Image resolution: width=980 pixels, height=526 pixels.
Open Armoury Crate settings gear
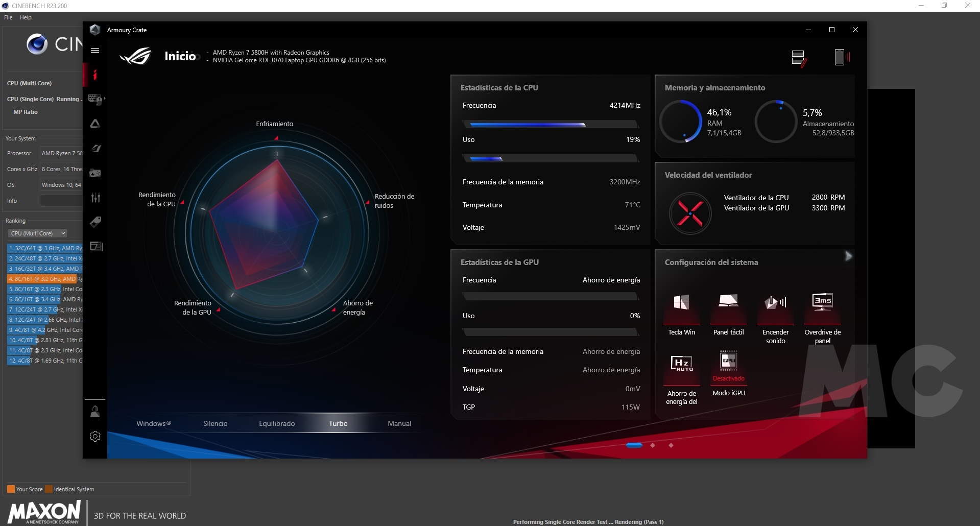95,436
